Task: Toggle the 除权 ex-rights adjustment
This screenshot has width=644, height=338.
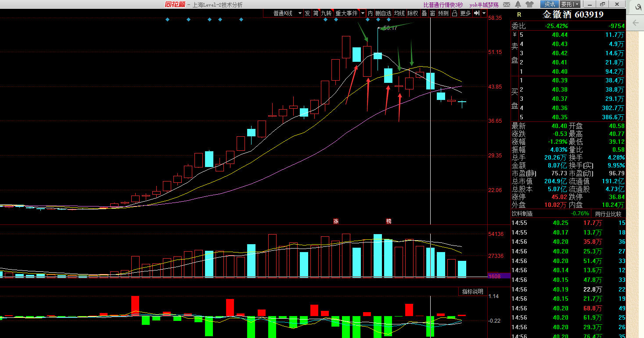Action: 413,13
